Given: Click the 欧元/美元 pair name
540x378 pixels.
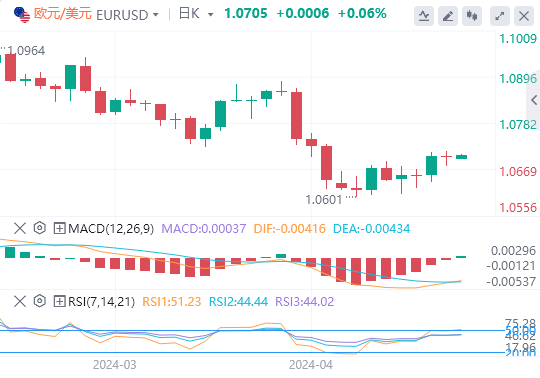Looking at the screenshot, I should (63, 14).
